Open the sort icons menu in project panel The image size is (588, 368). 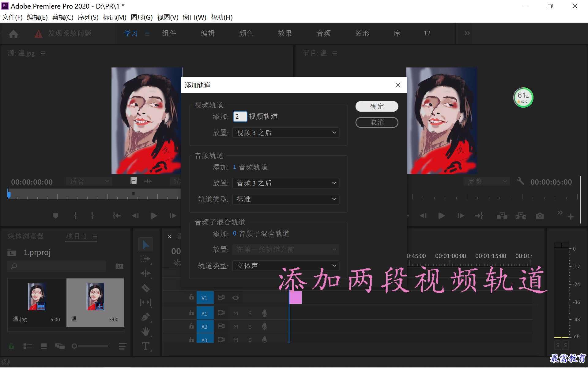(x=123, y=347)
